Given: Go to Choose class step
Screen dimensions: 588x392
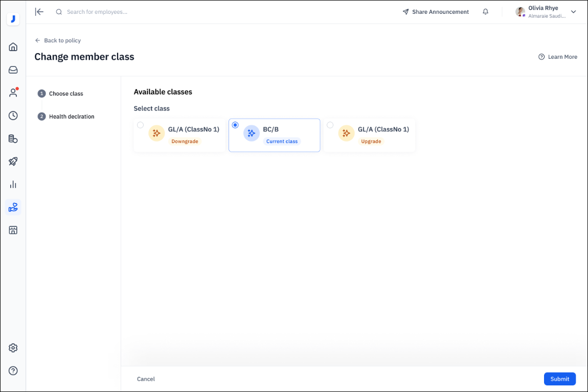Looking at the screenshot, I should [x=65, y=94].
